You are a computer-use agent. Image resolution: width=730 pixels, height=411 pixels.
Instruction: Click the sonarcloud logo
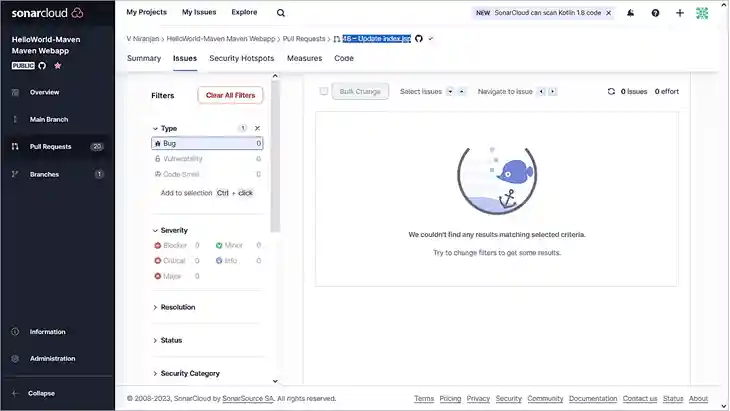47,13
